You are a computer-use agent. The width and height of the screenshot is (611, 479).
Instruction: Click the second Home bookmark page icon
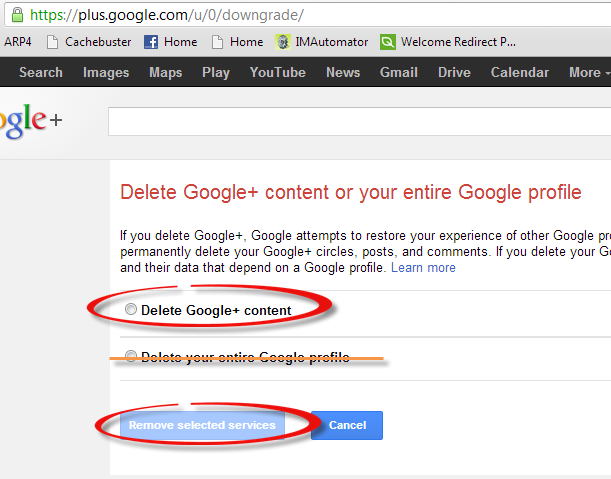(x=217, y=42)
